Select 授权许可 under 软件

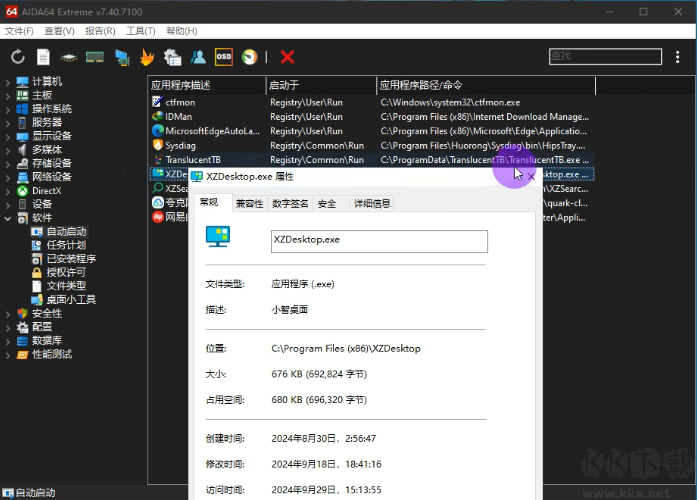(66, 272)
